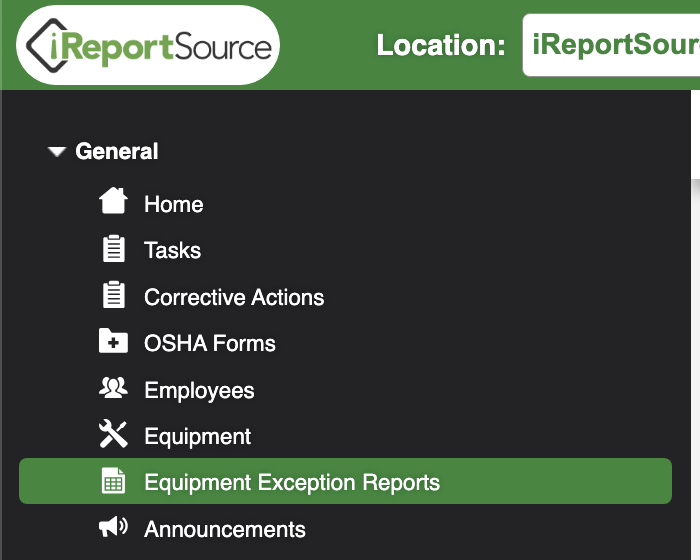
Task: Open Corrective Actions page
Action: tap(234, 297)
